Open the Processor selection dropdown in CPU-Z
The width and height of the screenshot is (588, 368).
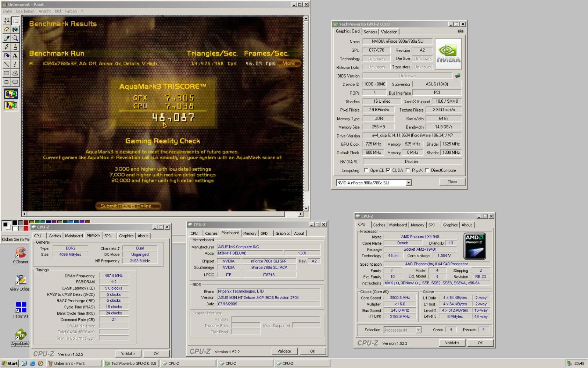click(418, 330)
